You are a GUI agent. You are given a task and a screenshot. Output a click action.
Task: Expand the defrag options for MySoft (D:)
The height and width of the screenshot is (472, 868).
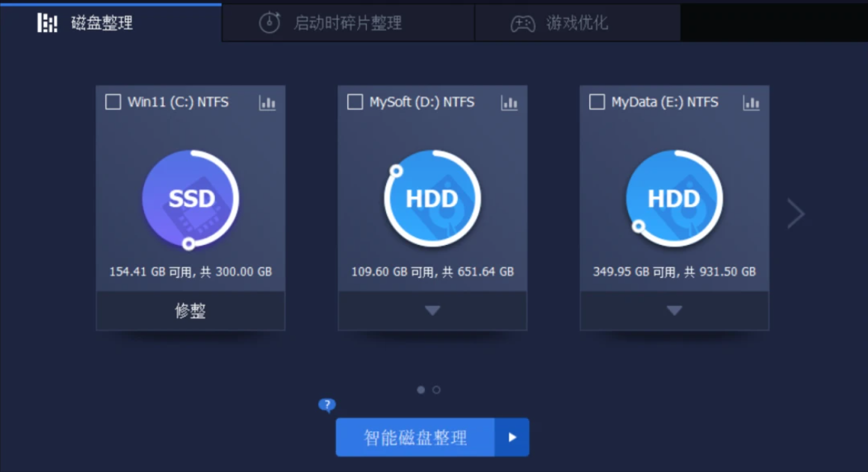pos(433,310)
